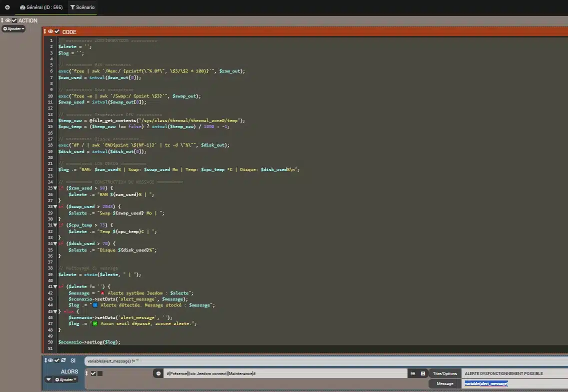Open the command selector list icon
This screenshot has height=392, width=568.
(x=412, y=373)
